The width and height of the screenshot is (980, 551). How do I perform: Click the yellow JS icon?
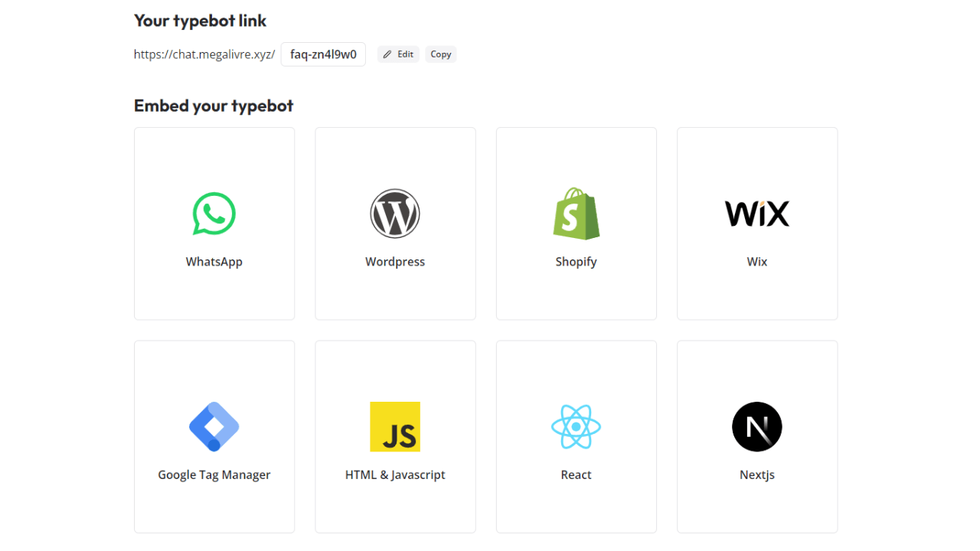tap(395, 426)
